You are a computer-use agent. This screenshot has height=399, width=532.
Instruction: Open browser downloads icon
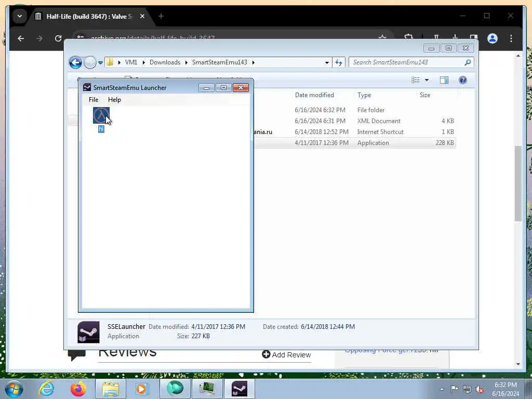point(455,37)
